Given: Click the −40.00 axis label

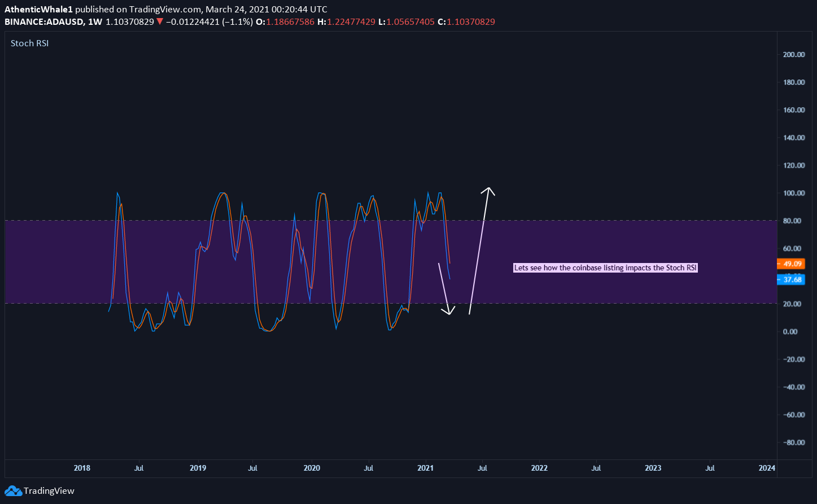Looking at the screenshot, I should click(x=793, y=387).
